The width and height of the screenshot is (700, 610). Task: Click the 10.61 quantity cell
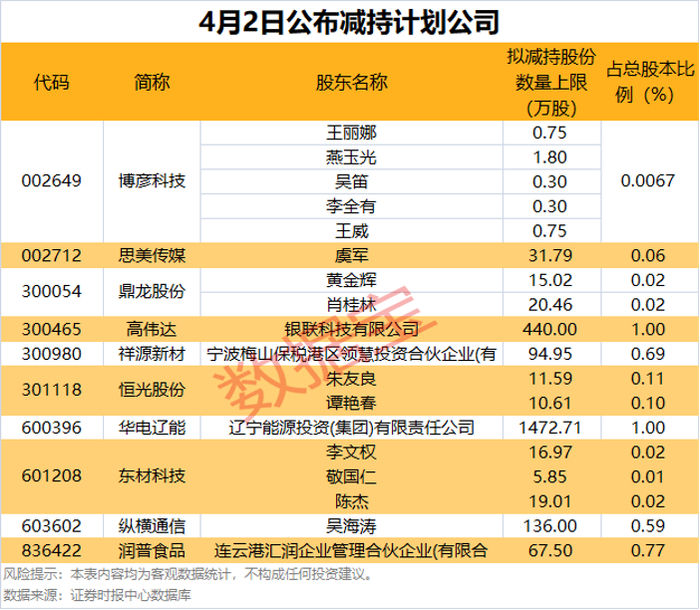point(550,403)
